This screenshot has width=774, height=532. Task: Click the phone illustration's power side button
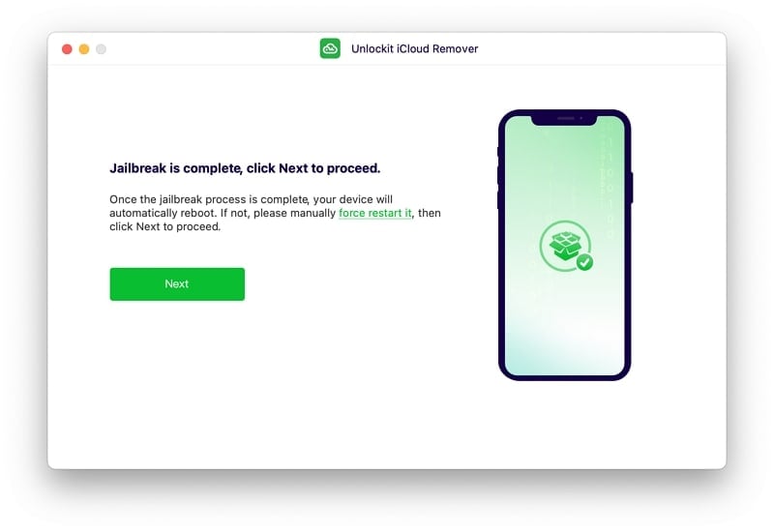tap(632, 188)
